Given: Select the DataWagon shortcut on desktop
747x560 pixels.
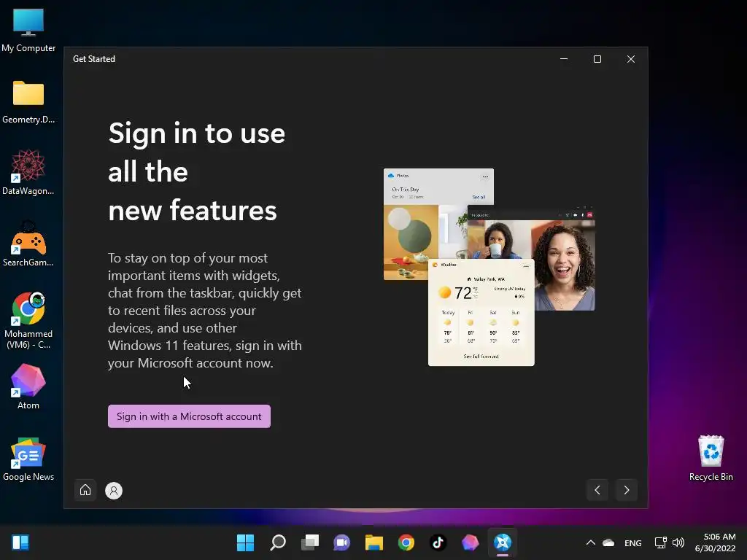Looking at the screenshot, I should 28,172.
